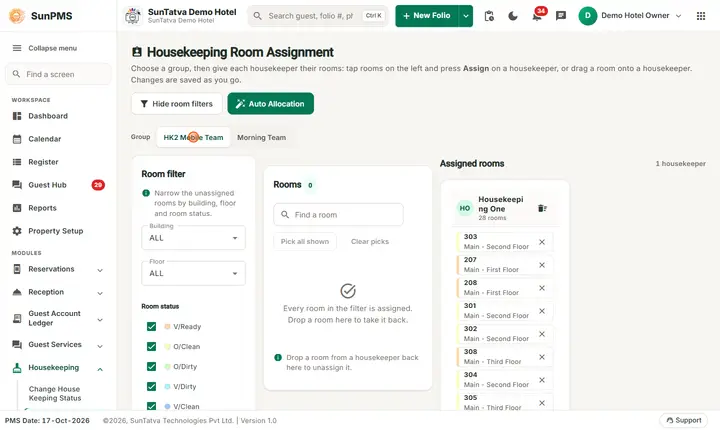The image size is (720, 430).
Task: Click the O/Dirty green color swatch
Action: coord(167,367)
